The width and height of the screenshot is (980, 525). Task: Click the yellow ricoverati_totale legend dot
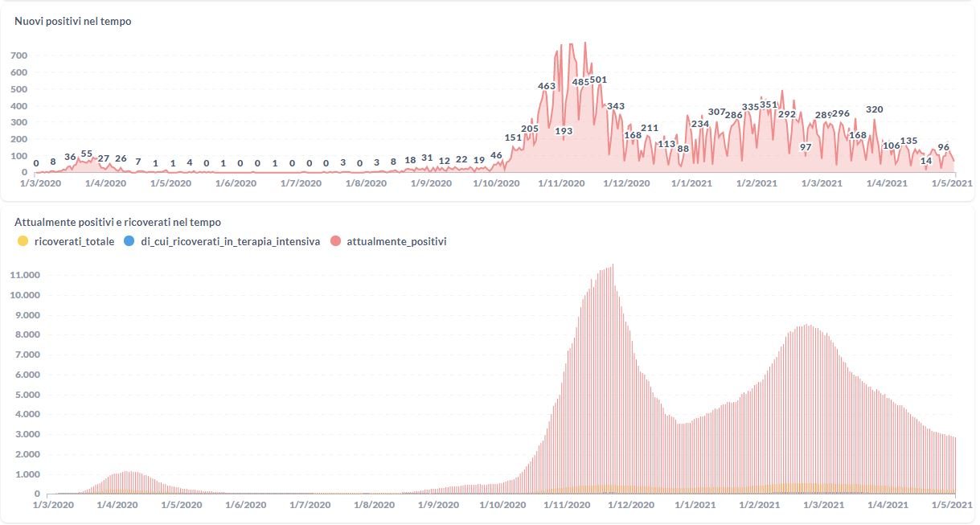(x=23, y=241)
